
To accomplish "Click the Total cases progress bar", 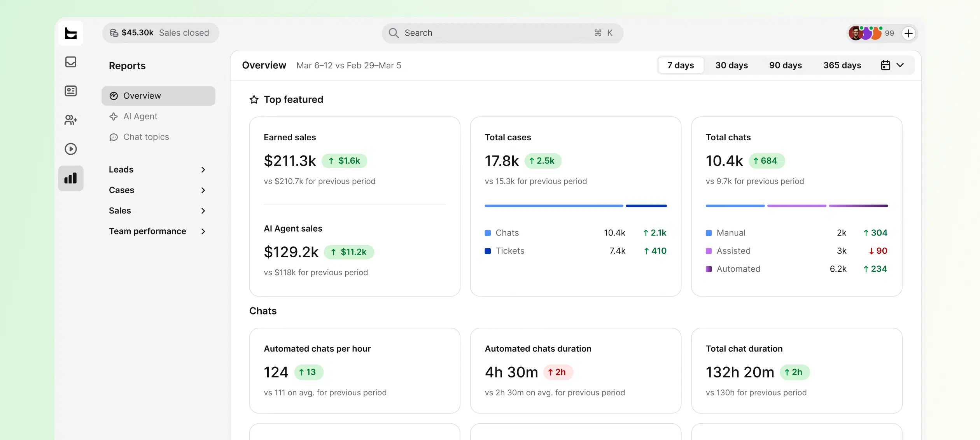I will coord(576,206).
